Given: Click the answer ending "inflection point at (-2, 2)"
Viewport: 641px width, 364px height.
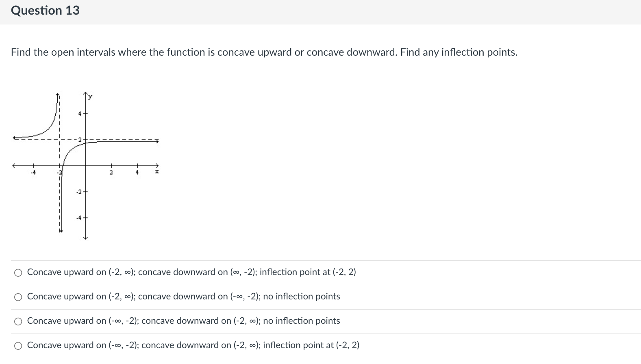Looking at the screenshot, I should (191, 273).
